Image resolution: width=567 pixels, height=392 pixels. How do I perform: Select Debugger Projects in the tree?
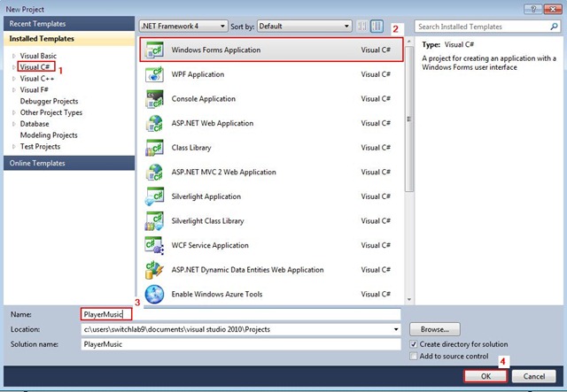point(50,101)
